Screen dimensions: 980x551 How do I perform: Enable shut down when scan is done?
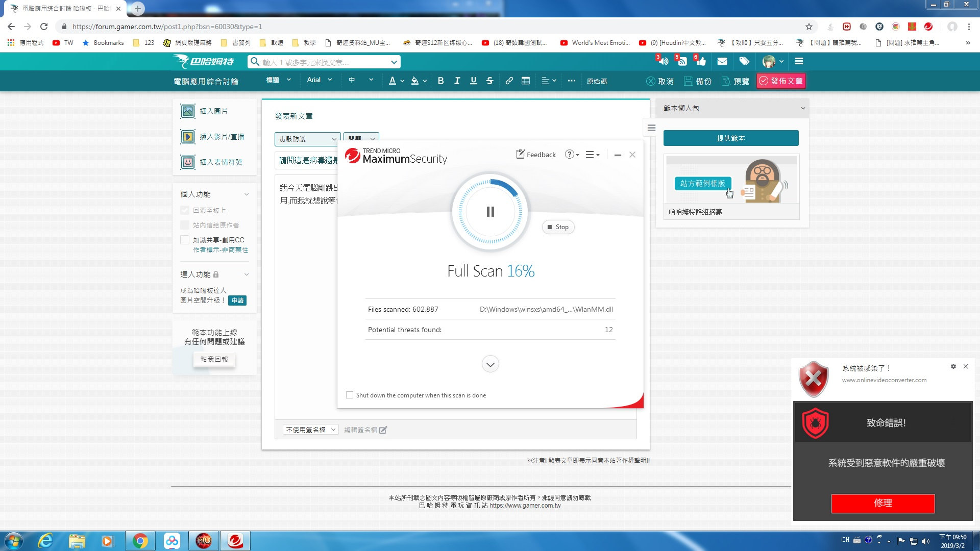[350, 395]
